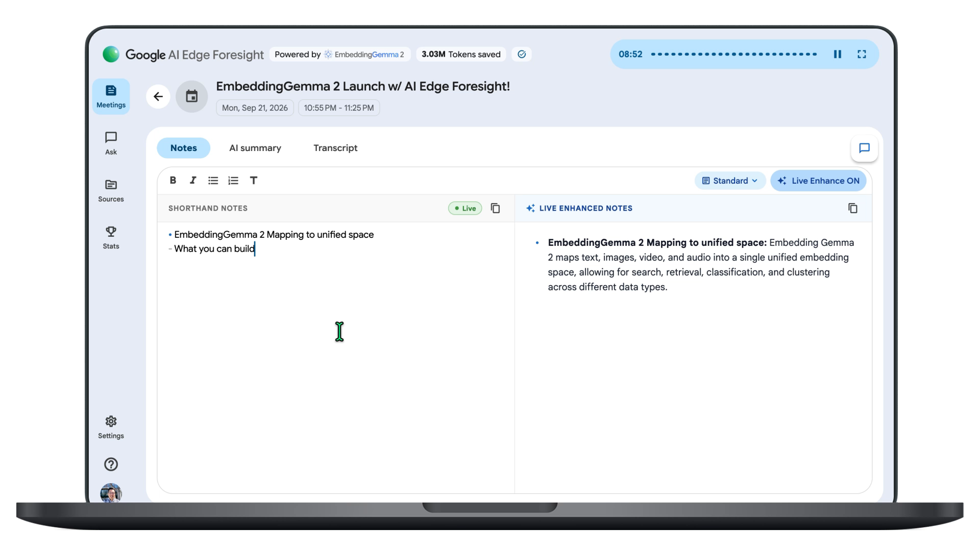Open the Sources sidebar section
This screenshot has height=551, width=980.
click(x=111, y=191)
